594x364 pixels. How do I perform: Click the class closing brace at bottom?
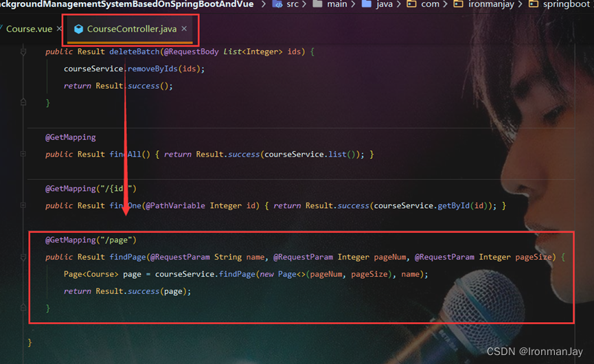(30, 343)
